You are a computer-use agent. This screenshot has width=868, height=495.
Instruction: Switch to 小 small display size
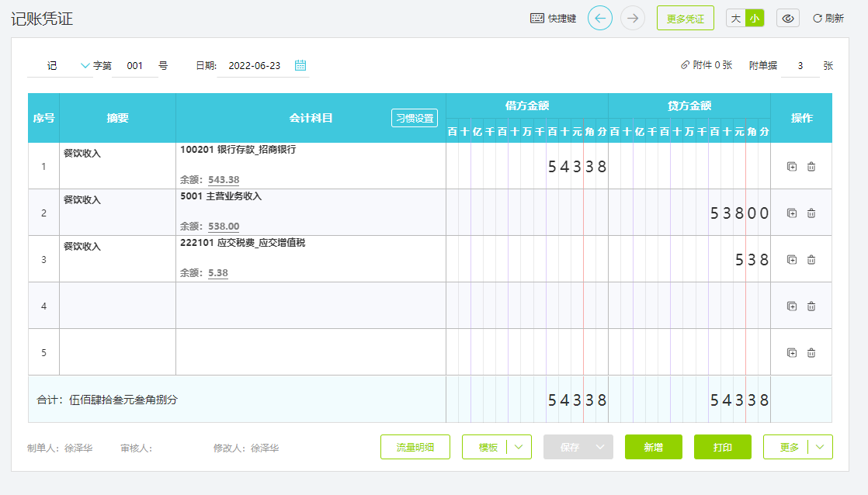pos(754,18)
